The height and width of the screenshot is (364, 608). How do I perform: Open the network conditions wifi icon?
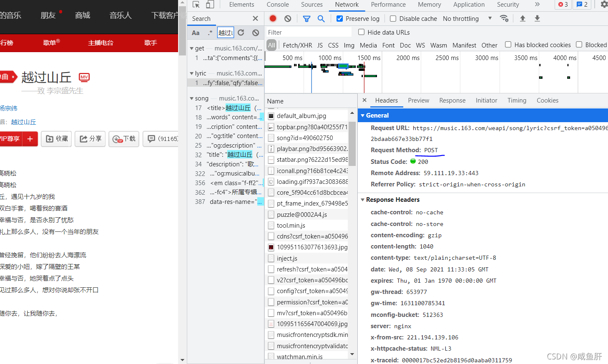click(x=504, y=18)
